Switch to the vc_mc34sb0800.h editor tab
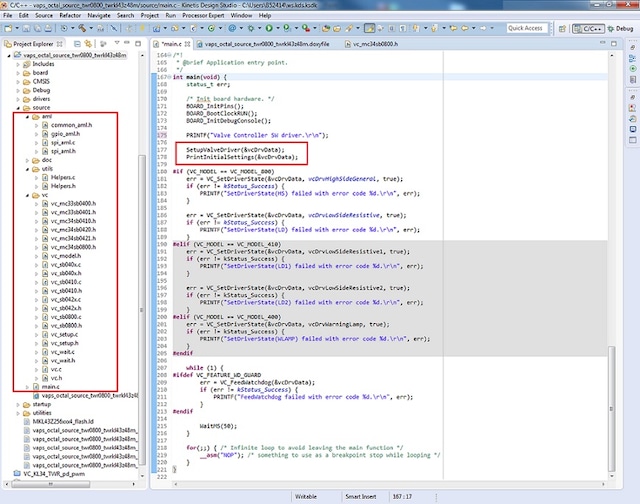640x504 pixels. [376, 45]
